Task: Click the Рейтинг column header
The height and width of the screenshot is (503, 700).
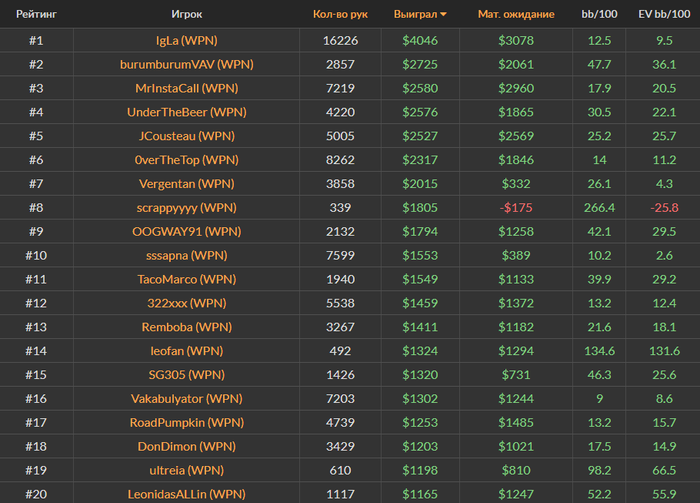Action: 36,15
